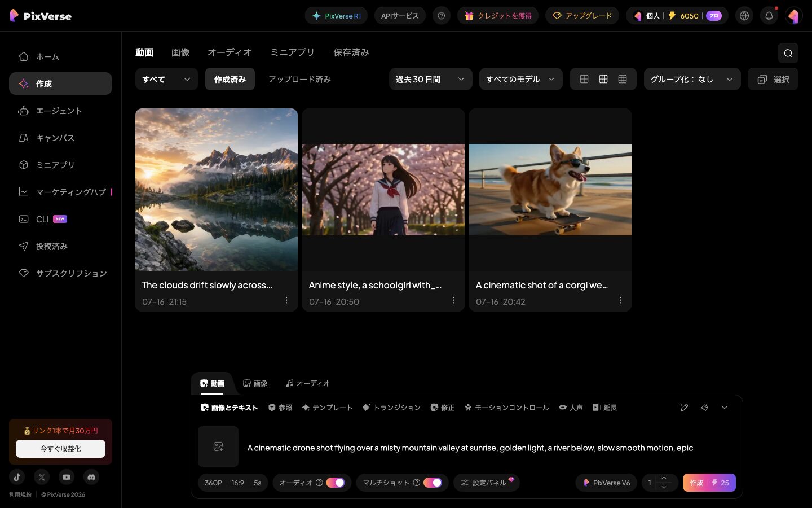Select 作成済み filter tab
Viewport: 812px width, 508px height.
pos(230,79)
